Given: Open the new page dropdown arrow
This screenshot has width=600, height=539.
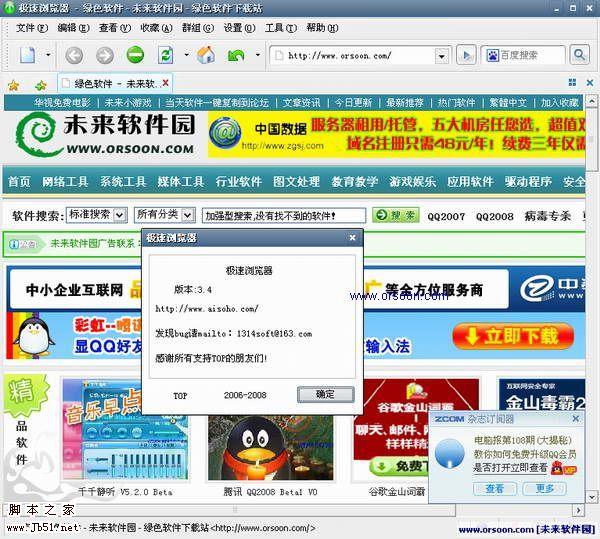Looking at the screenshot, I should [48, 55].
